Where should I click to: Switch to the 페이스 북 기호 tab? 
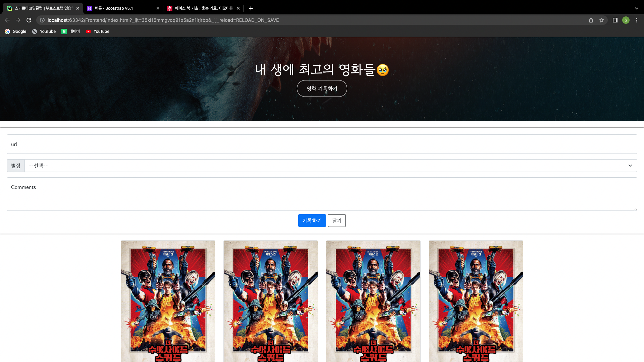click(203, 8)
